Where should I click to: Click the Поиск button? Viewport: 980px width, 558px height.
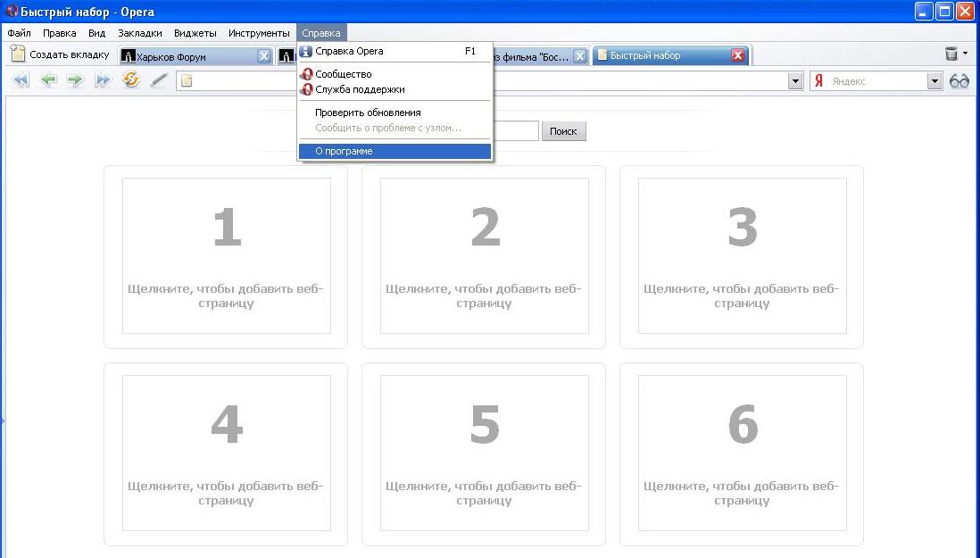563,131
